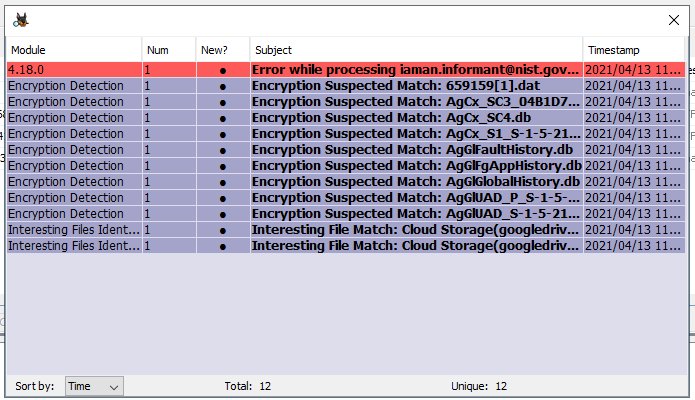Select the AgCx_SC3_04B1D7 encryption suspected row
The width and height of the screenshot is (695, 400).
click(x=346, y=102)
